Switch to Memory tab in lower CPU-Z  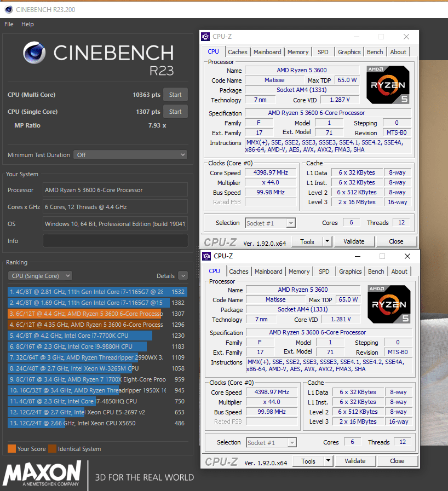(x=299, y=272)
